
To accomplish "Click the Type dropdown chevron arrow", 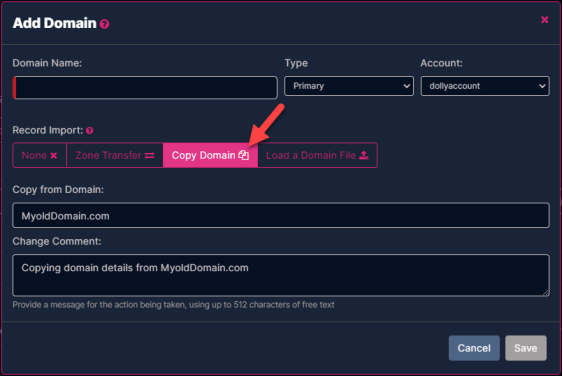I will pyautogui.click(x=406, y=86).
